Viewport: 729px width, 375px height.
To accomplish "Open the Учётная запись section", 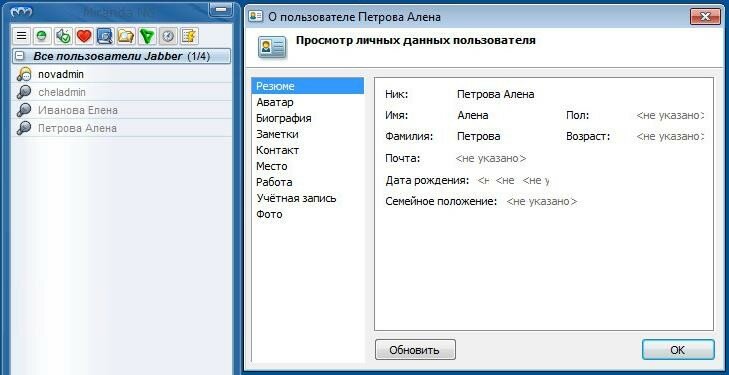I will [x=308, y=198].
